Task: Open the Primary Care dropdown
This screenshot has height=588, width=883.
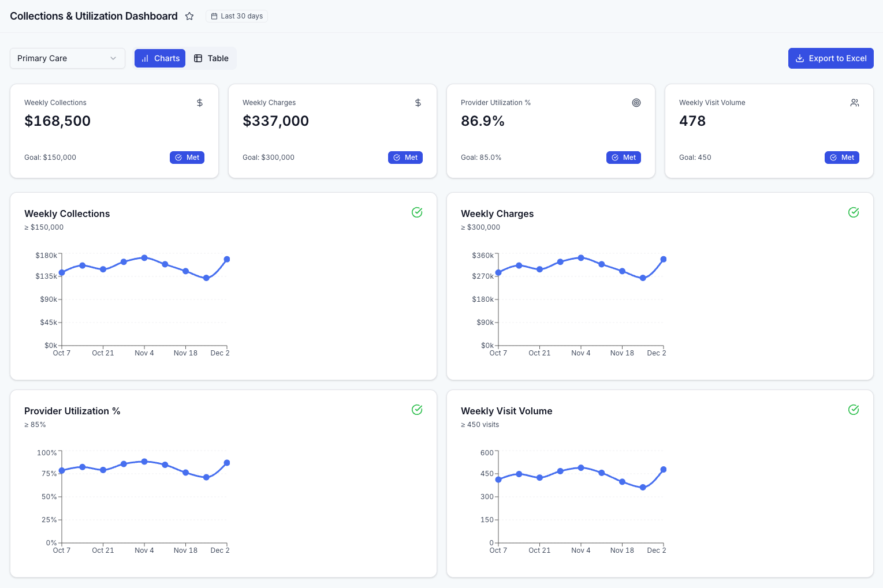Action: pyautogui.click(x=67, y=58)
